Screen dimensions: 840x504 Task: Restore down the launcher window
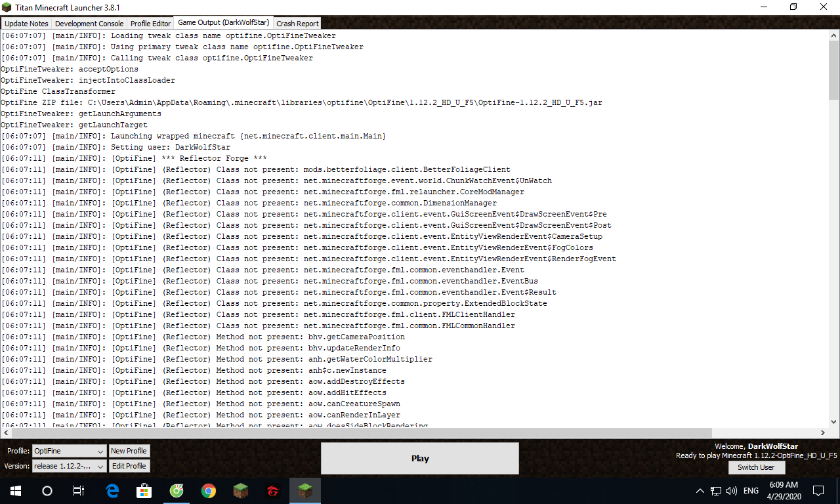(x=793, y=7)
